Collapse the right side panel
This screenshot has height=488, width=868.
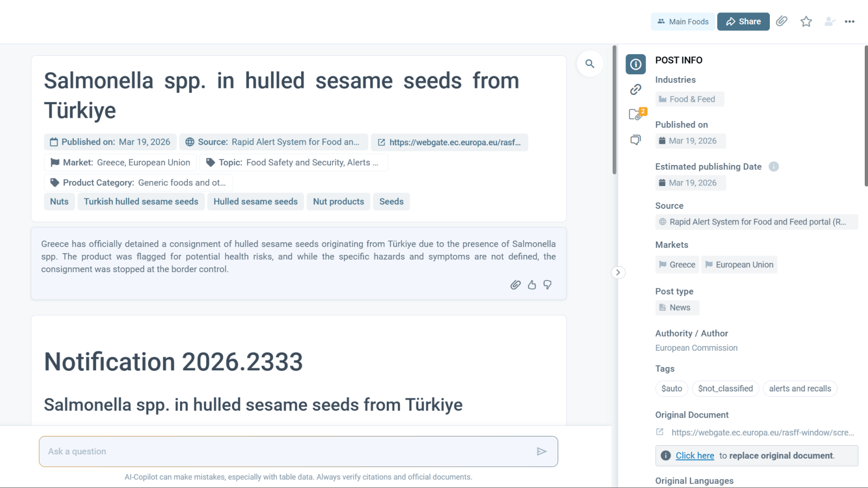pyautogui.click(x=618, y=272)
